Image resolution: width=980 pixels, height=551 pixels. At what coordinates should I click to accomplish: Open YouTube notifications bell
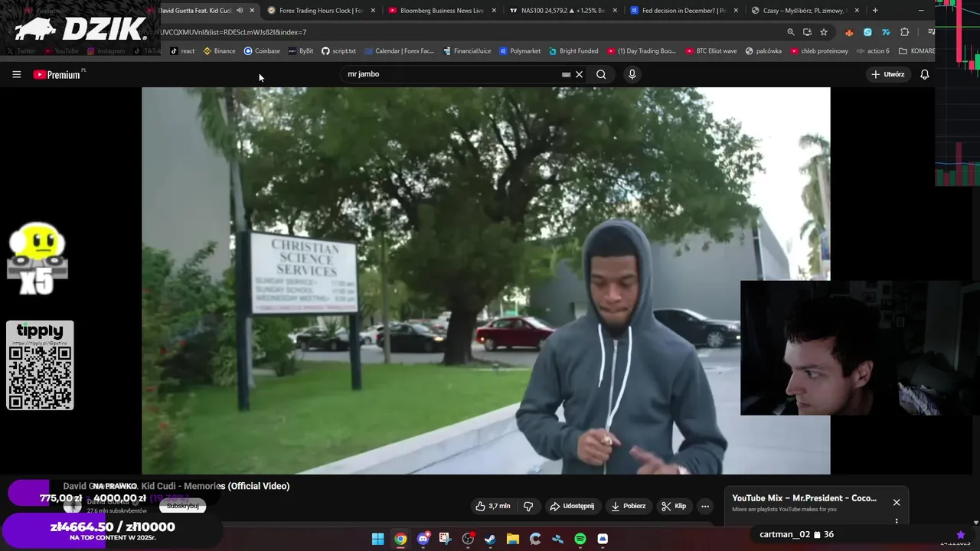(924, 74)
